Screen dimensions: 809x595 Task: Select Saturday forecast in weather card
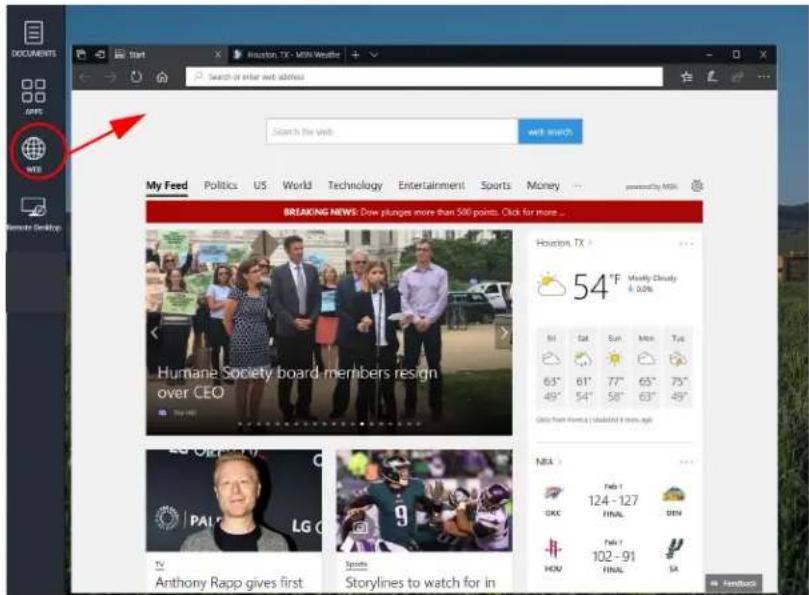click(x=583, y=368)
